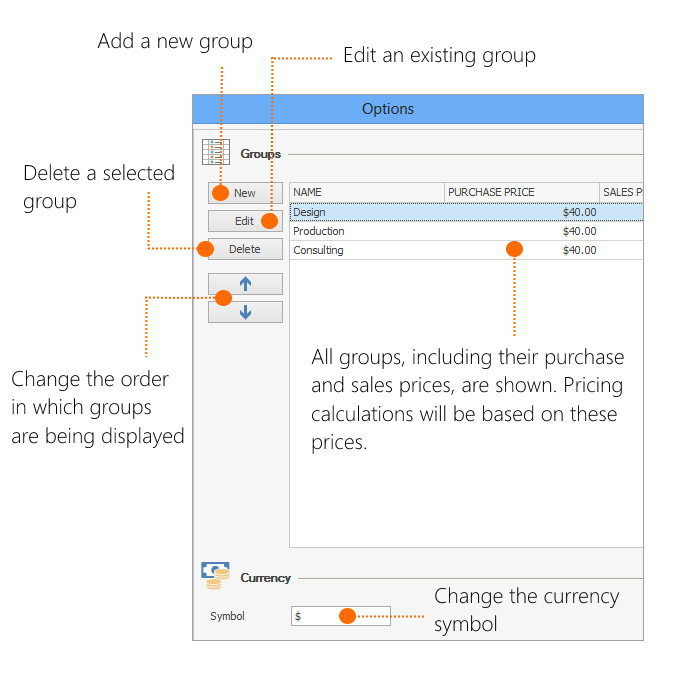The height and width of the screenshot is (690, 700).
Task: Click the Groups section heading
Action: [x=261, y=154]
